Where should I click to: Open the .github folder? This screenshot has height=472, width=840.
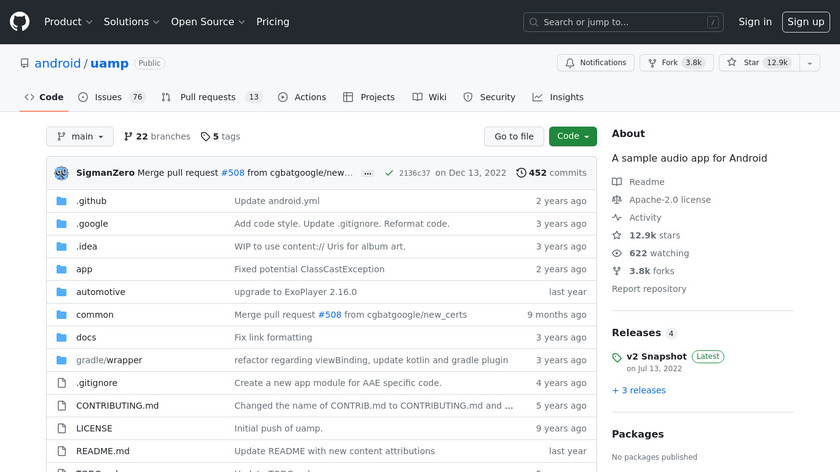pos(91,201)
